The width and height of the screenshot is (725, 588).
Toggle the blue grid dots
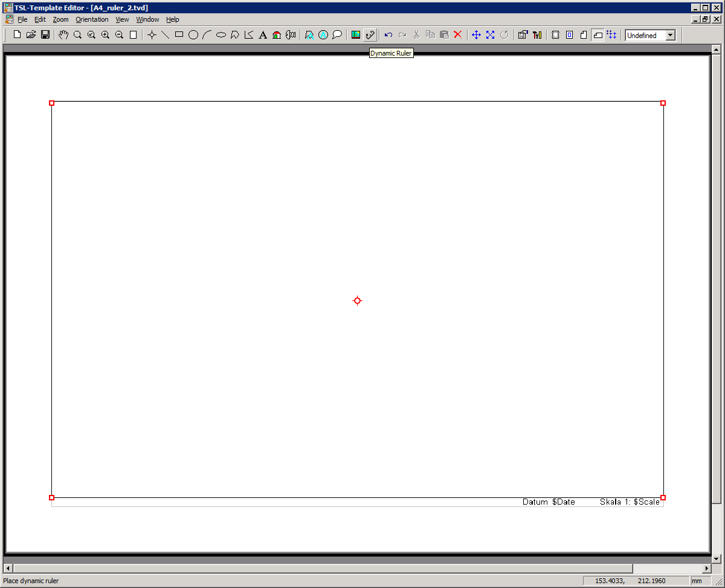(611, 35)
